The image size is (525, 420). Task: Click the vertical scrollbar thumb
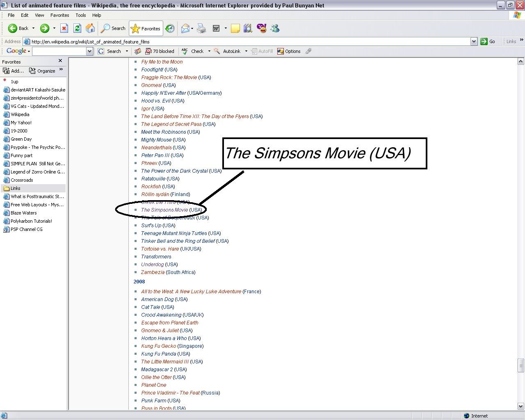click(x=521, y=365)
